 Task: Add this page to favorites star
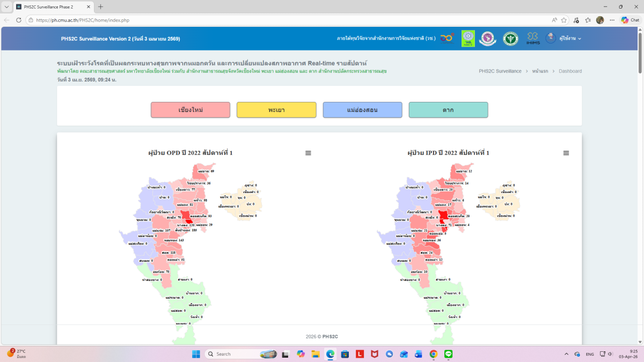(564, 20)
